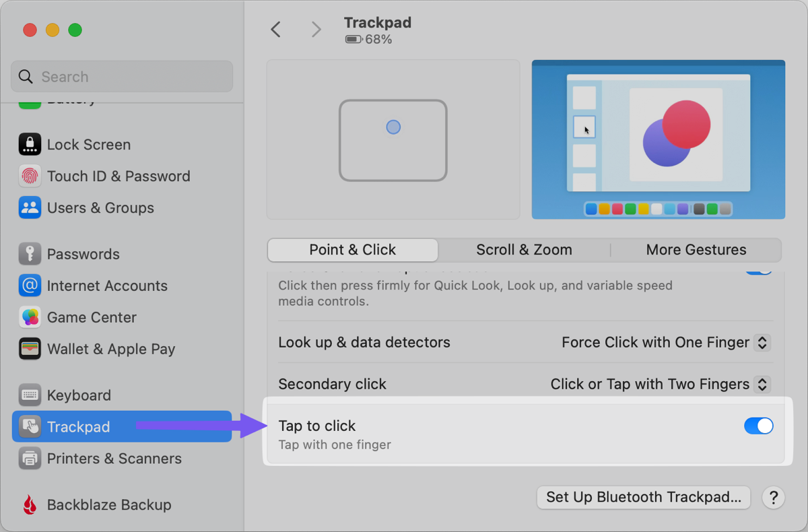
Task: Go back using the left chevron
Action: (x=275, y=29)
